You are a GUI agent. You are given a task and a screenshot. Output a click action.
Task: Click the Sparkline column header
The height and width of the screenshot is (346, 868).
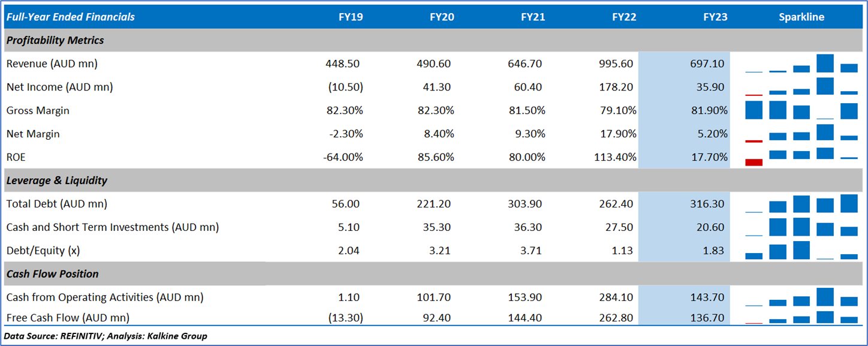click(801, 17)
